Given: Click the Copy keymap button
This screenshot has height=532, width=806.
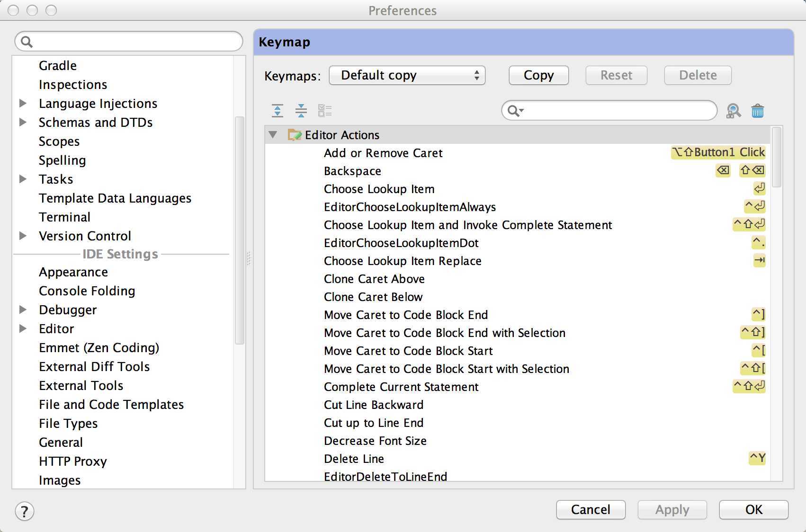Looking at the screenshot, I should [539, 75].
